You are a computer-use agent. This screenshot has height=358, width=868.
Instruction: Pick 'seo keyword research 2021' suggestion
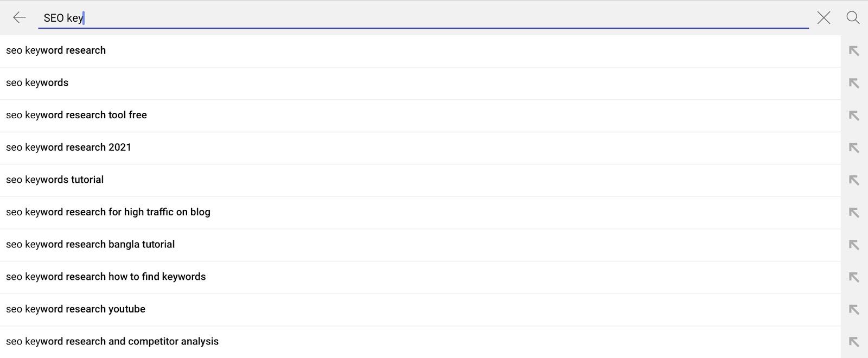click(x=420, y=148)
